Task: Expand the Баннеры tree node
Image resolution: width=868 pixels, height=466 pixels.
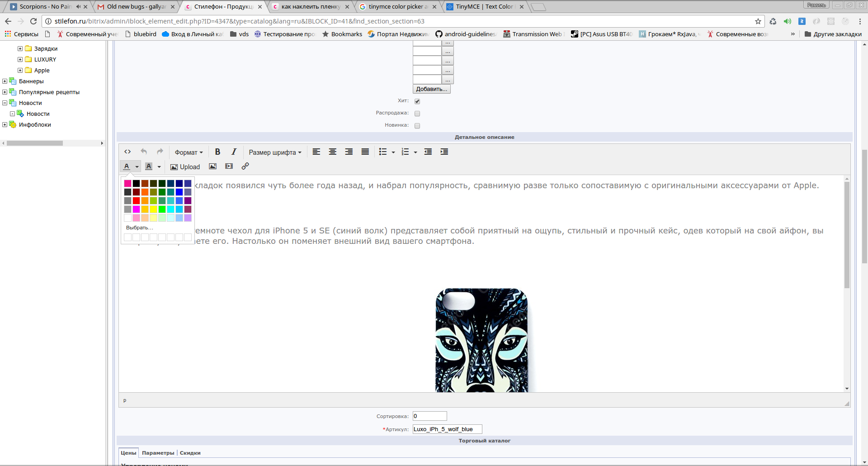Action: (5, 81)
